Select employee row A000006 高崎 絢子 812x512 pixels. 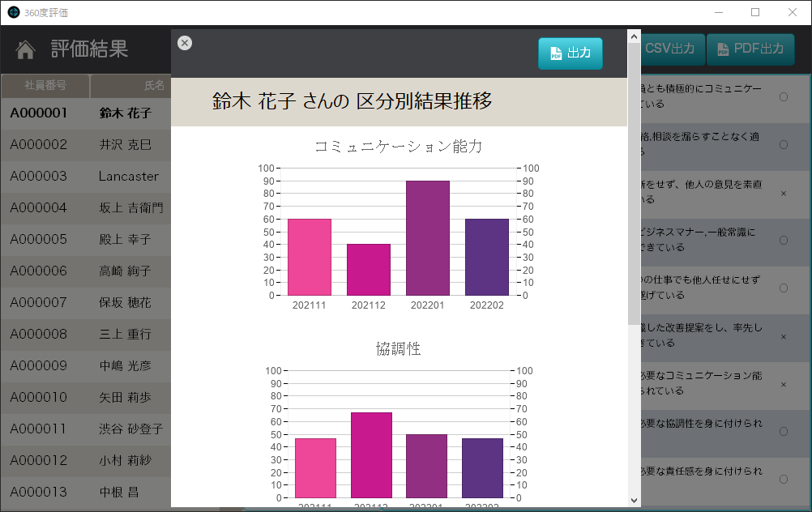[x=85, y=271]
